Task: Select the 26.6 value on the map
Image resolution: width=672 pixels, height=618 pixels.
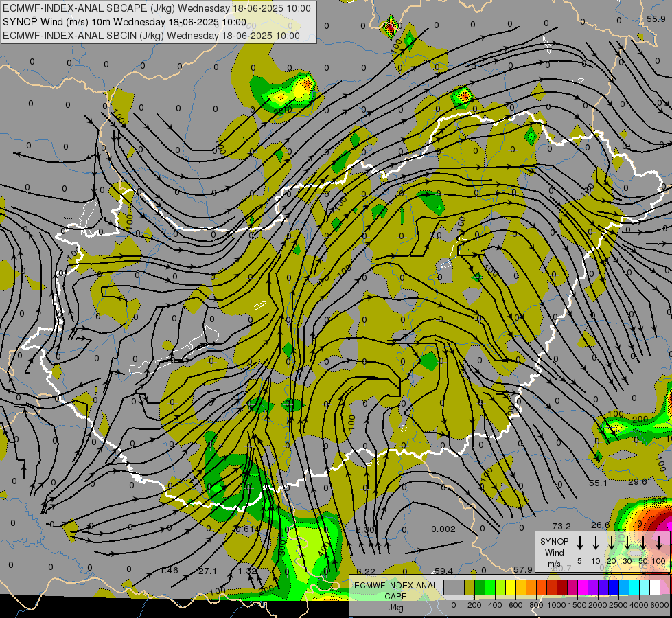Action: click(x=601, y=525)
